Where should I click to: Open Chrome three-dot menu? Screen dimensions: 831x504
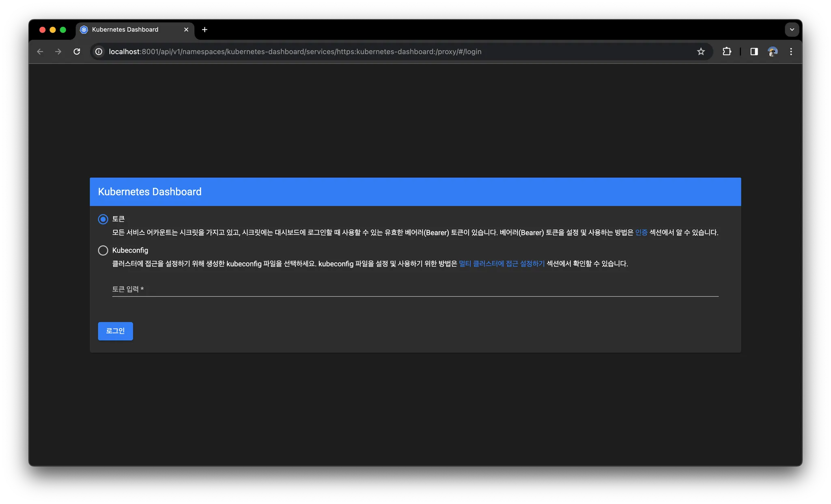791,51
